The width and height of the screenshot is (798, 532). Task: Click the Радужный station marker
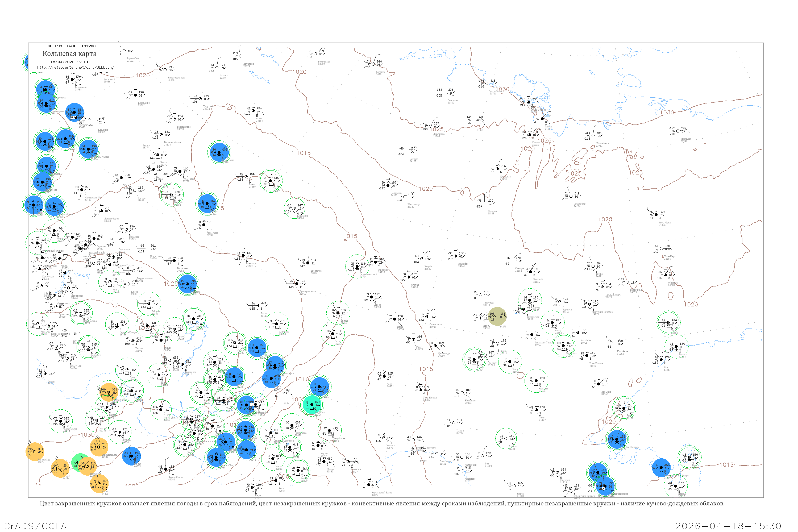[72, 79]
